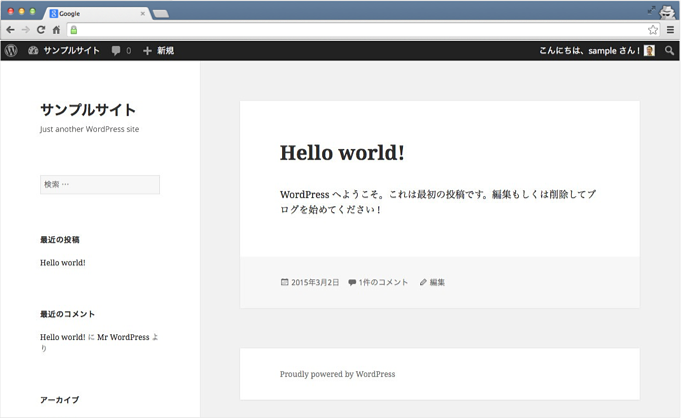Toggle fullscreen with the arrows icon
The height and width of the screenshot is (418, 681).
coord(651,10)
